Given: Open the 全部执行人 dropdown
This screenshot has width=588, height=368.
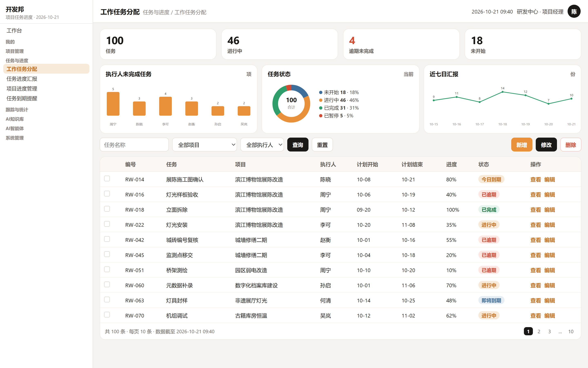Looking at the screenshot, I should click(x=262, y=145).
